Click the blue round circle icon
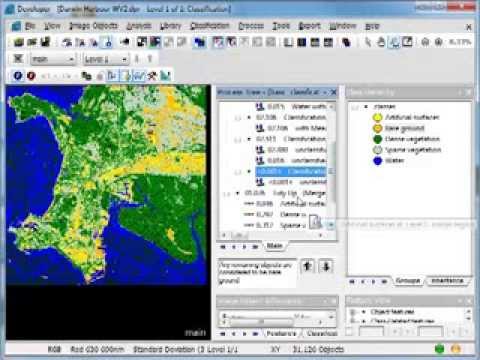 18,76
